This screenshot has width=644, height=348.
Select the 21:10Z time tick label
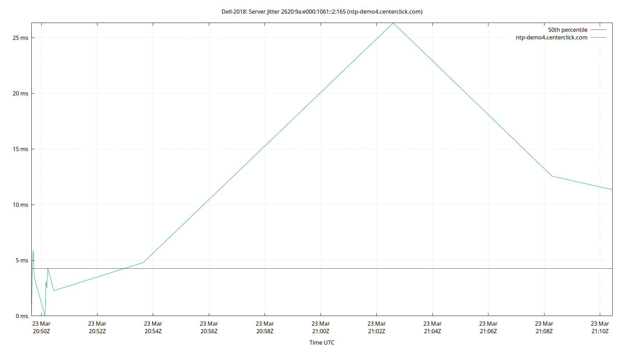[x=600, y=331]
